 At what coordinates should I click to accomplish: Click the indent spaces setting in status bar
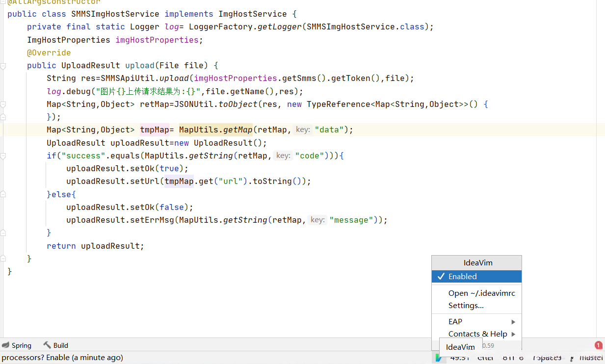click(546, 358)
